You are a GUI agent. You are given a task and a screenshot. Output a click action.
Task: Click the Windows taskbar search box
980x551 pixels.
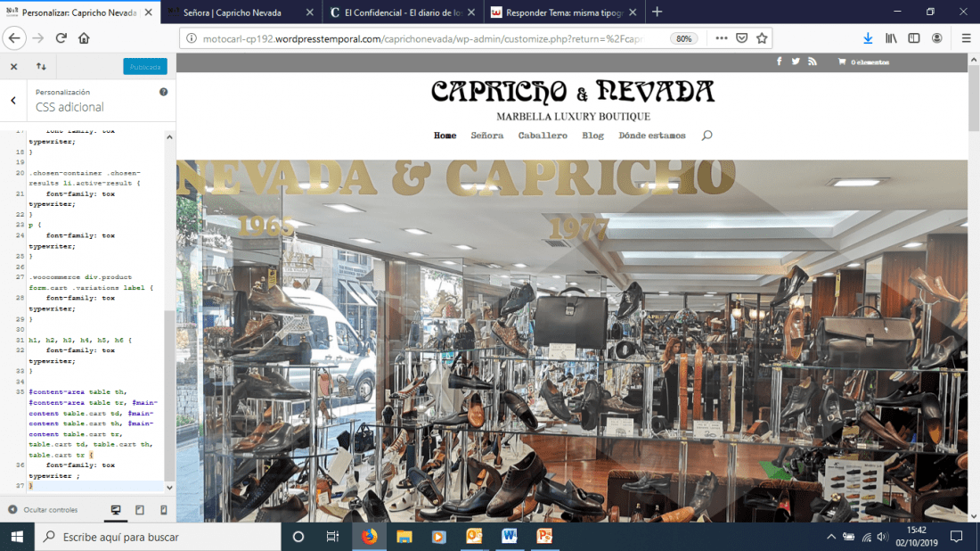[x=158, y=537]
